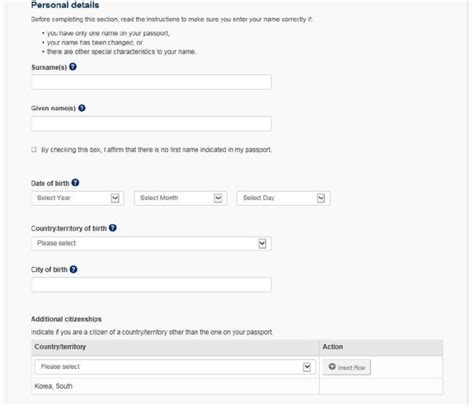Expand the Select Month dropdown
Viewport: 474px width, 406px height.
click(x=180, y=198)
